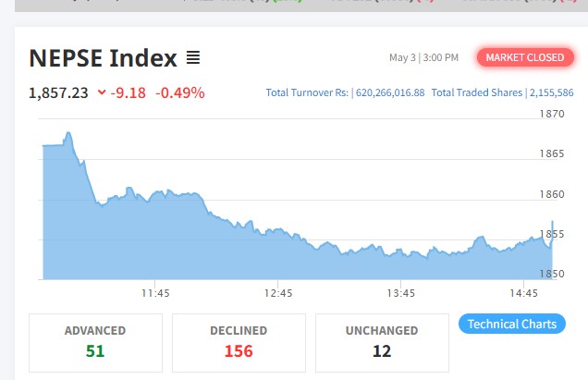The height and width of the screenshot is (380, 588).
Task: Click the Market Closed status badge
Action: pyautogui.click(x=524, y=57)
